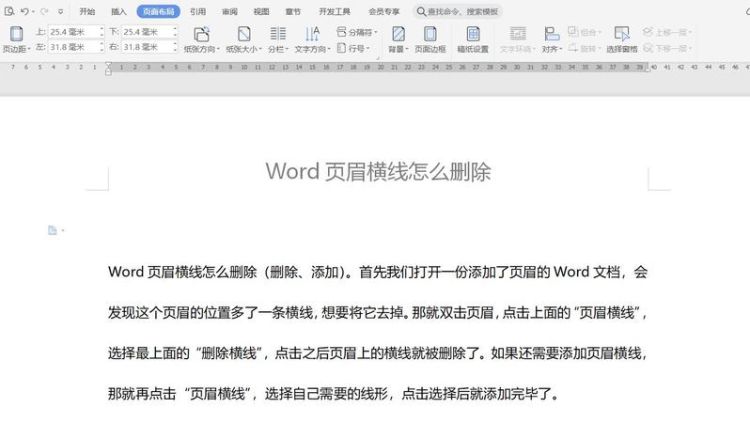Decrease the top margin with the down arrow
The image size is (750, 423).
coord(101,35)
